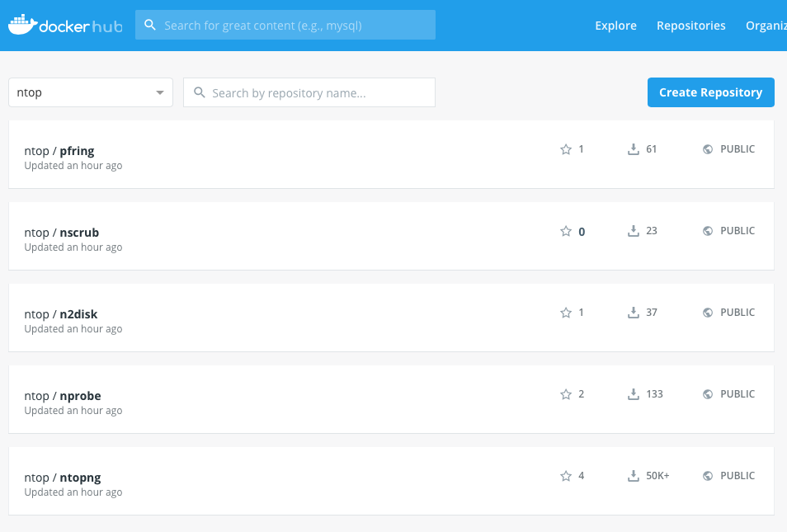Open the ntop / n2disk repository
This screenshot has height=532, width=787.
coord(61,314)
